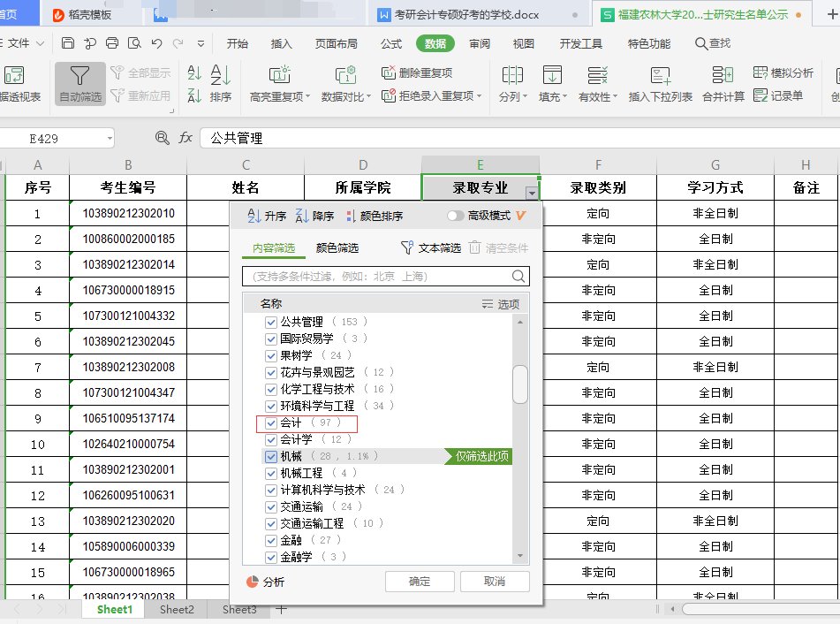
Task: Click the Color Sort (颜色排序) icon
Action: coord(351,216)
